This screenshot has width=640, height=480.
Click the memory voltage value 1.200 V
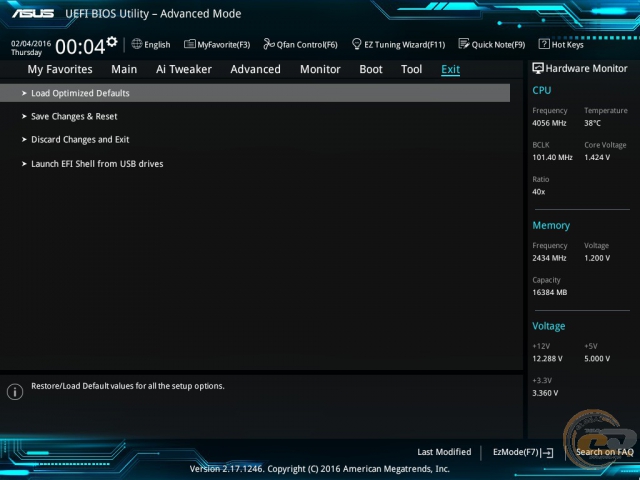tap(597, 258)
